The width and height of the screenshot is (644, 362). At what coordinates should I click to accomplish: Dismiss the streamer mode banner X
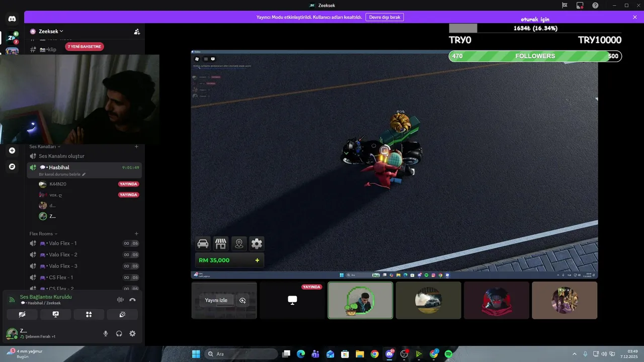coord(635,17)
